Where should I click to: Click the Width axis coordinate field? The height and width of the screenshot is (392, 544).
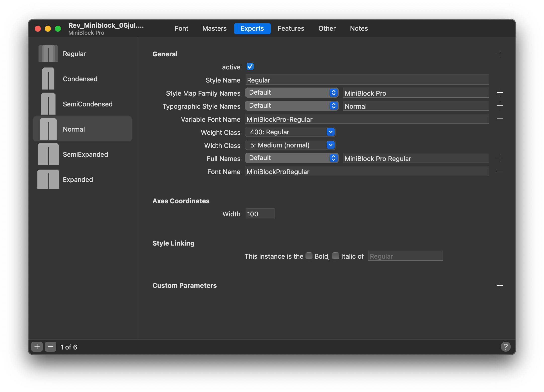click(x=260, y=214)
